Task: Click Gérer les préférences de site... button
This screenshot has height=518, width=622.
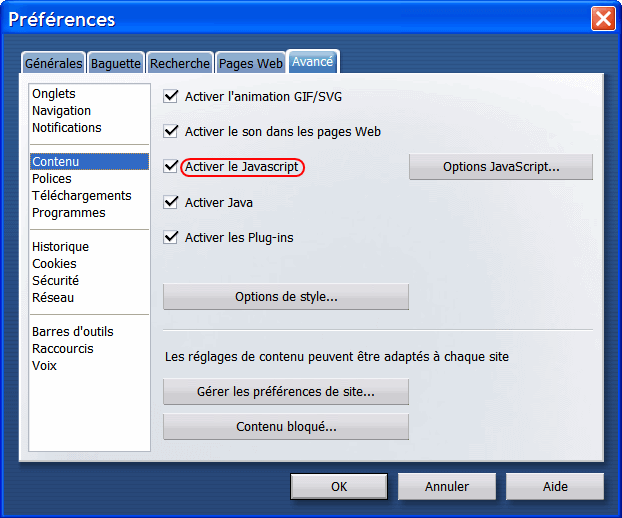Action: (286, 392)
